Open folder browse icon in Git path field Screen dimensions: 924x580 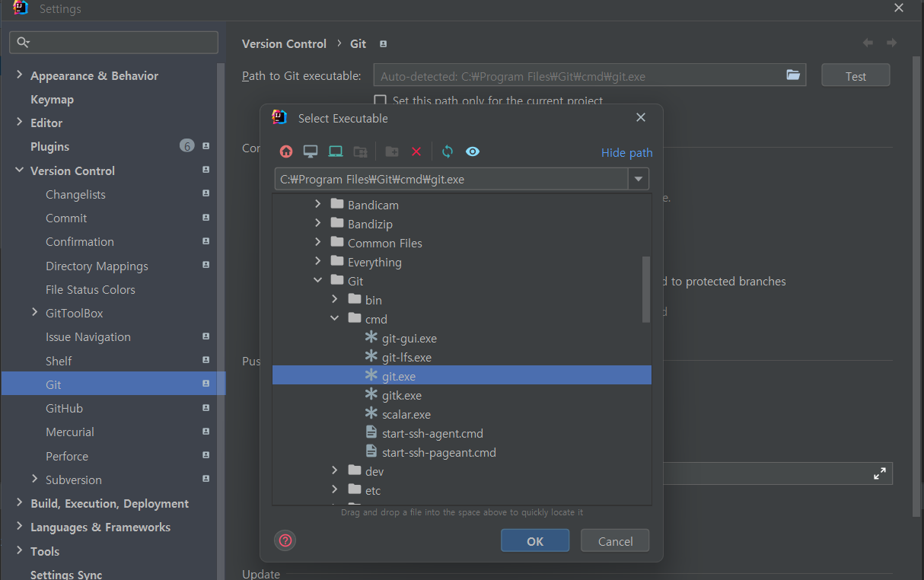coord(793,75)
